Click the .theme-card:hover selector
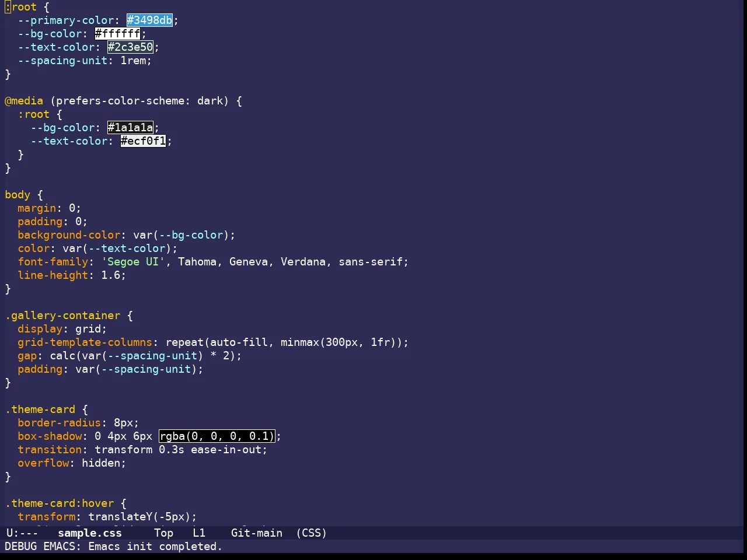 (x=60, y=503)
